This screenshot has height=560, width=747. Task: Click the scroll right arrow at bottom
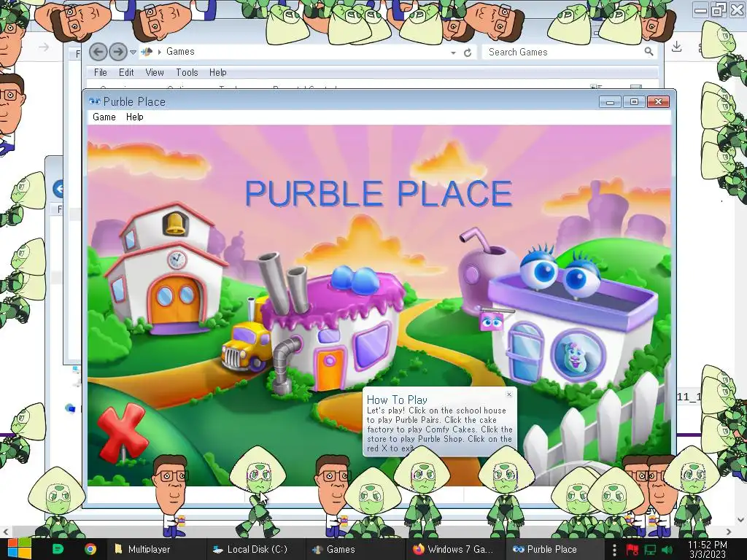tap(729, 532)
